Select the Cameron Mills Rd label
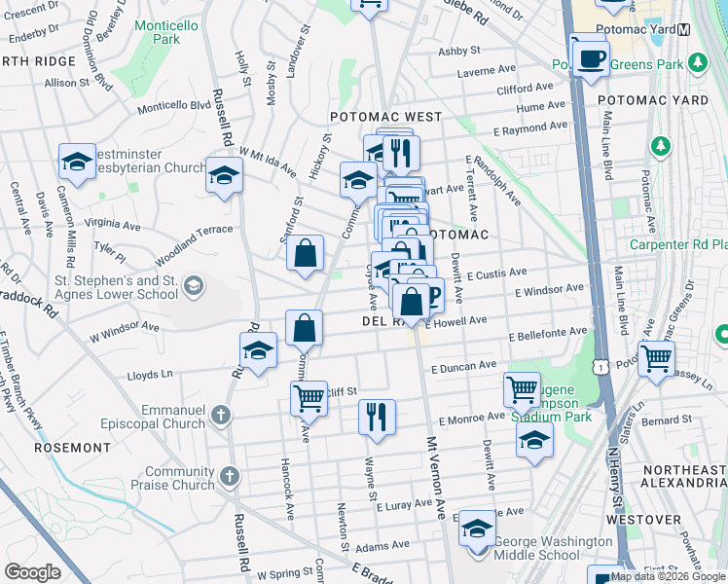 (65, 227)
